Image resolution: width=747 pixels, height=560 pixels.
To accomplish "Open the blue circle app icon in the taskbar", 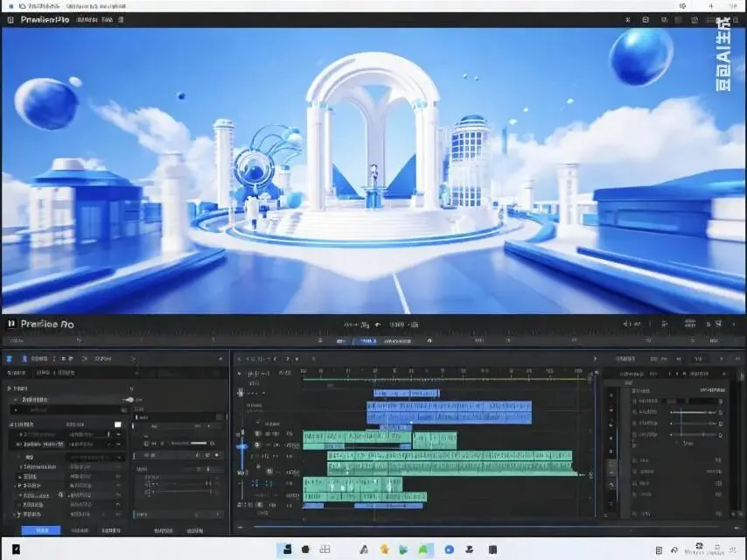I will pos(449,549).
